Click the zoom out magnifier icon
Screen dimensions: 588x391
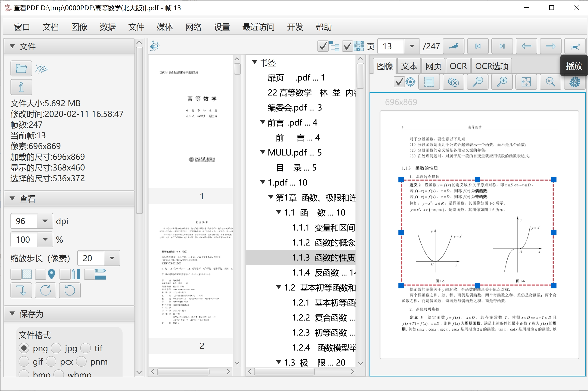coord(477,82)
